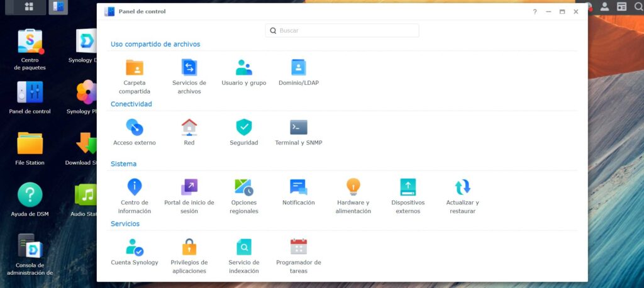The height and width of the screenshot is (288, 644).
Task: Open the DSM global search icon
Action: point(638,6)
